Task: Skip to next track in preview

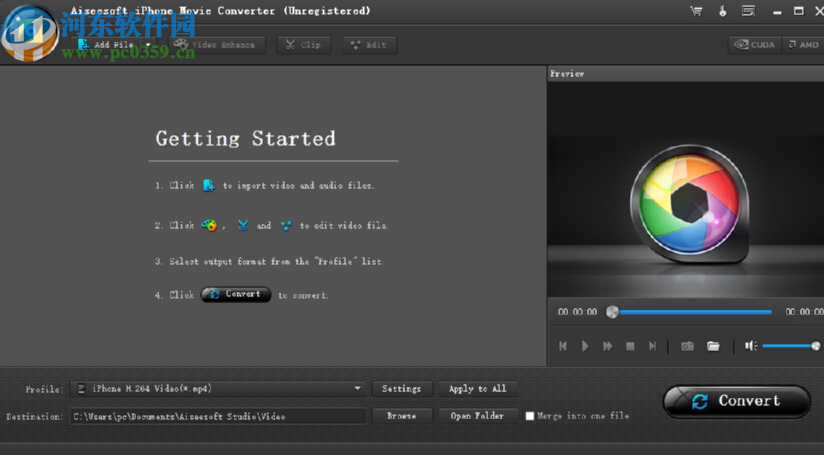Action: (x=652, y=346)
